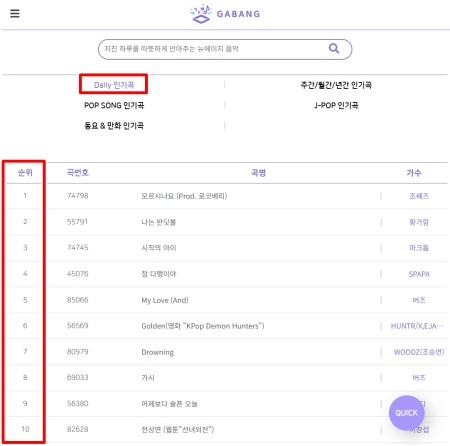Select song title My Love (And)
450x446 pixels.
pos(165,300)
